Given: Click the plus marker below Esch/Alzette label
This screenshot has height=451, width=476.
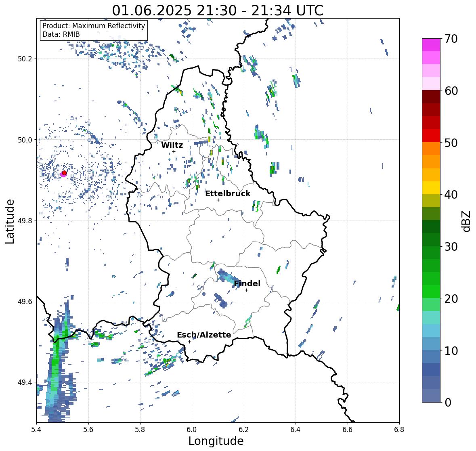Looking at the screenshot, I should point(189,342).
